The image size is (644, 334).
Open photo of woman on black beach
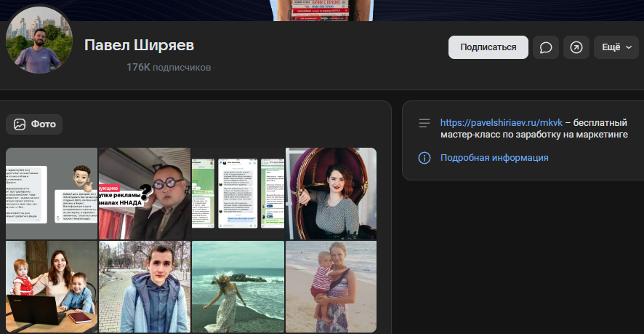pyautogui.click(x=238, y=287)
